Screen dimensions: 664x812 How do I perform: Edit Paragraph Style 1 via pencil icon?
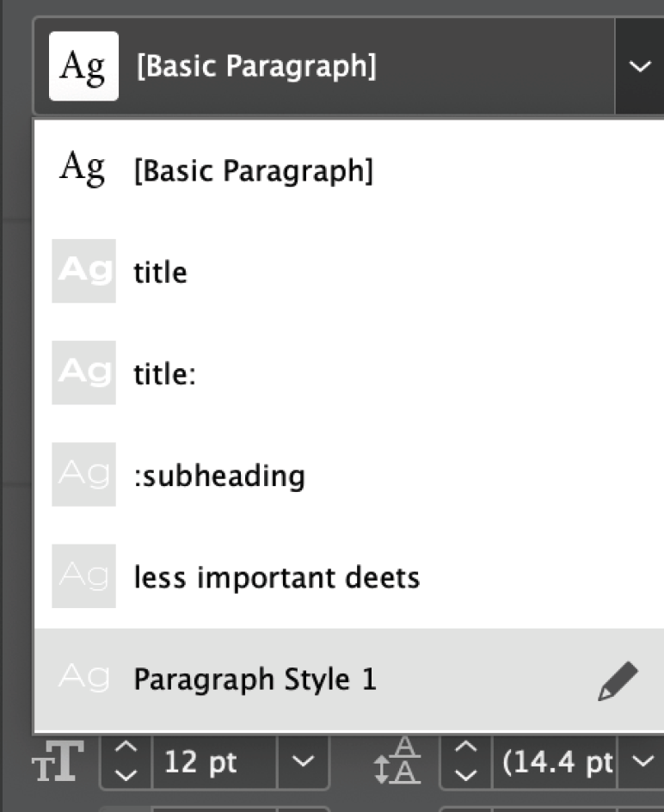(x=618, y=680)
